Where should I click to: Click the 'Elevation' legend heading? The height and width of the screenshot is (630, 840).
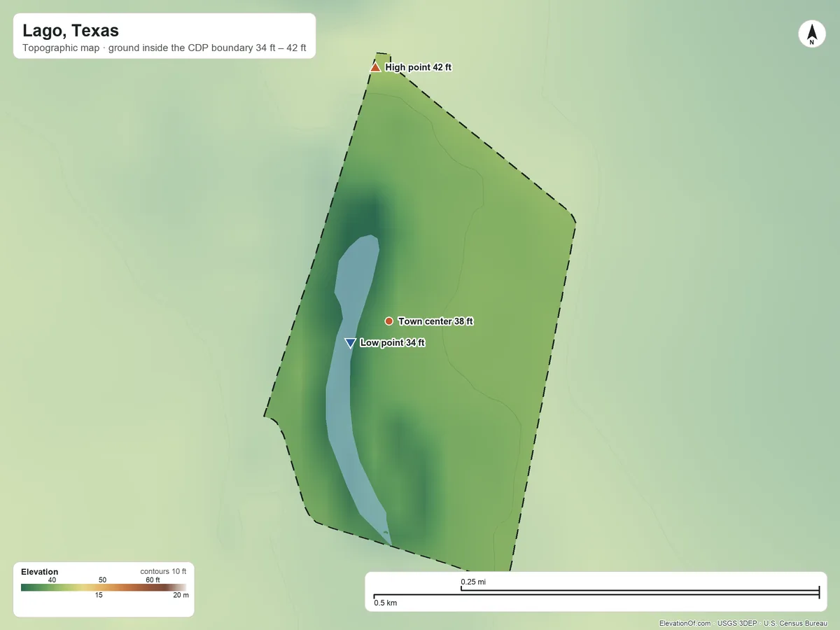40,572
